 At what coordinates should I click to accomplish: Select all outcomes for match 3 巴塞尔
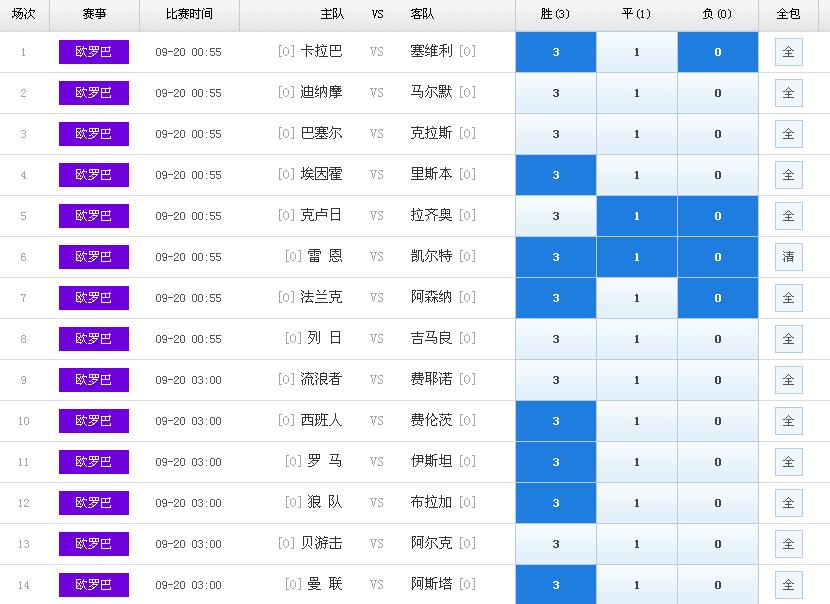tap(789, 134)
